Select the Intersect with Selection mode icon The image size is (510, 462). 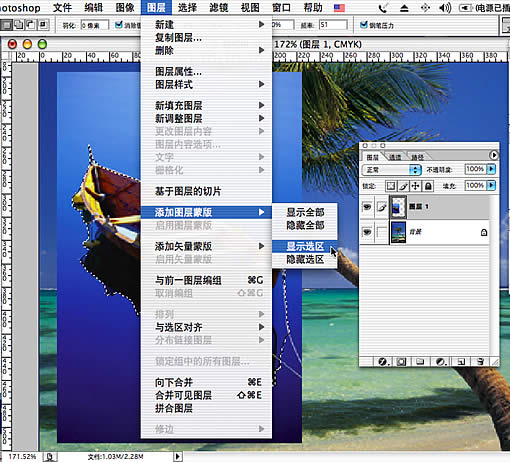click(x=43, y=25)
